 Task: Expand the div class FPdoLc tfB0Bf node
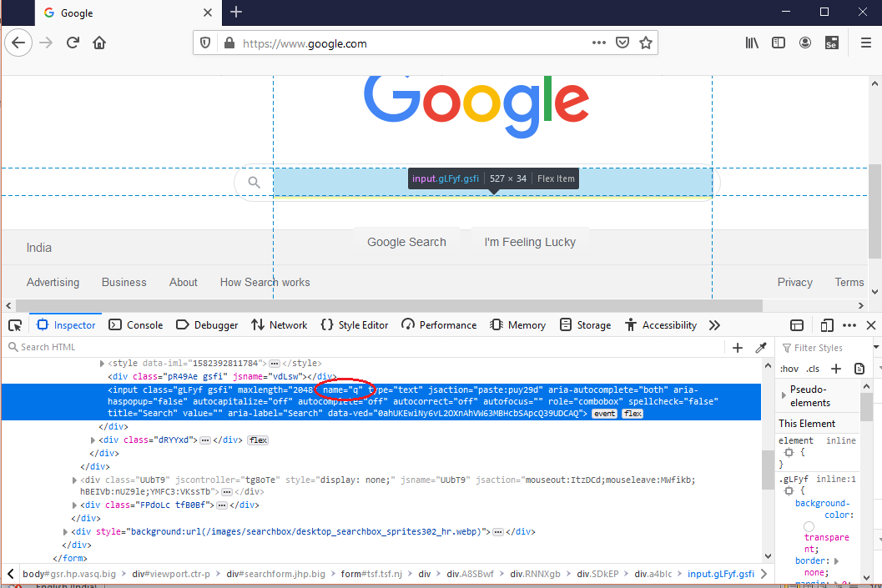pyautogui.click(x=74, y=505)
